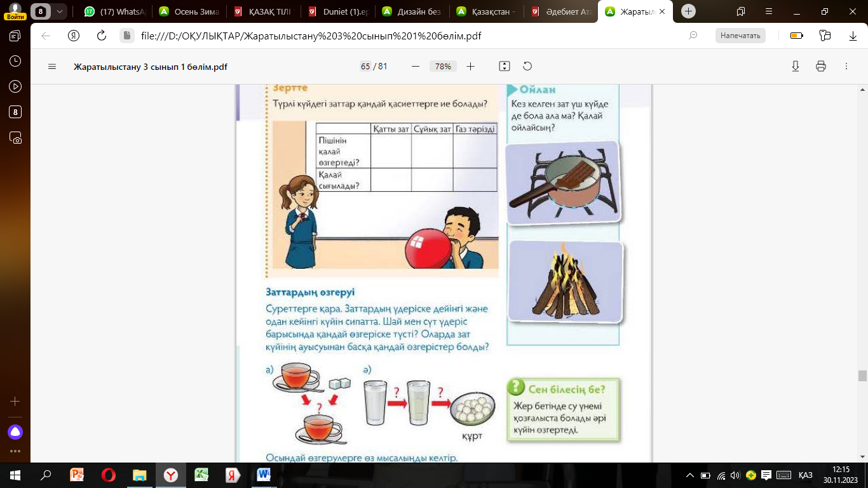Reload the current page
This screenshot has width=868, height=488.
pyautogui.click(x=102, y=36)
